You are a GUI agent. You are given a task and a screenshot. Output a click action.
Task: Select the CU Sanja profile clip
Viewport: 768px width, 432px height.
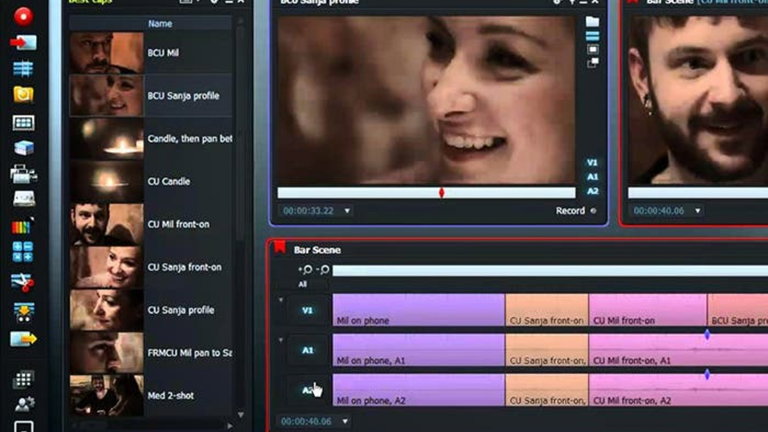(151, 310)
